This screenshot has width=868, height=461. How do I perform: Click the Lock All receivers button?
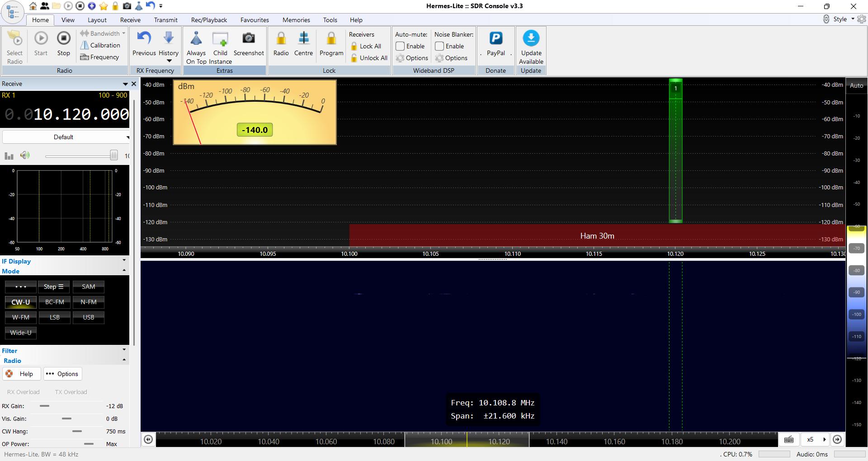(x=366, y=46)
